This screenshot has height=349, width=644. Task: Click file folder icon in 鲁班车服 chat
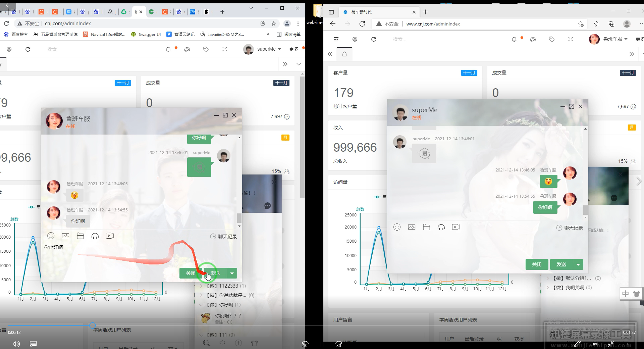pyautogui.click(x=80, y=236)
